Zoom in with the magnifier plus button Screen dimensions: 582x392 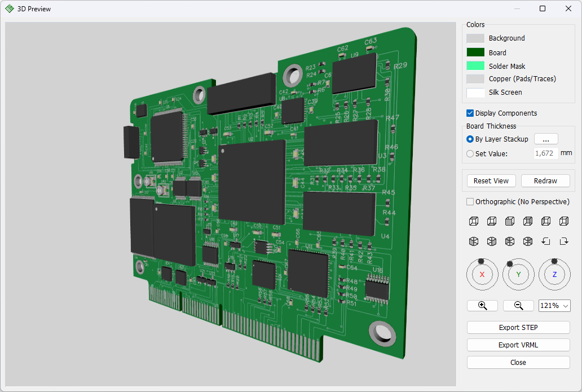(483, 306)
